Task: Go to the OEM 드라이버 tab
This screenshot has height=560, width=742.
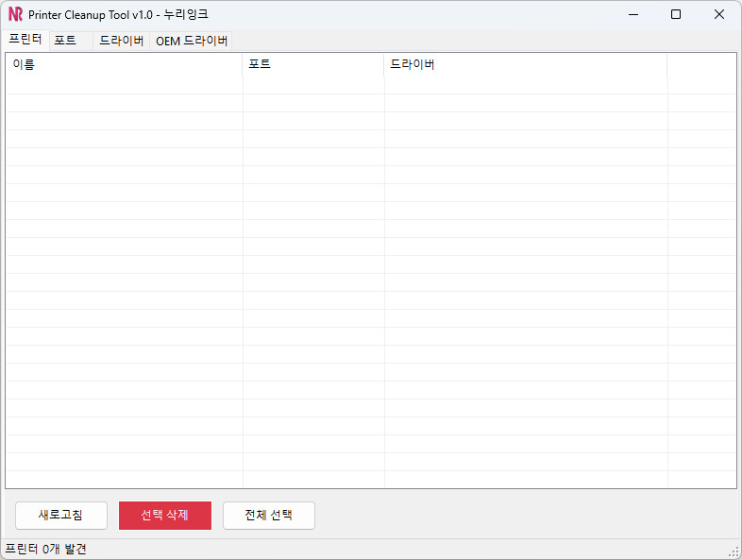Action: (192, 41)
